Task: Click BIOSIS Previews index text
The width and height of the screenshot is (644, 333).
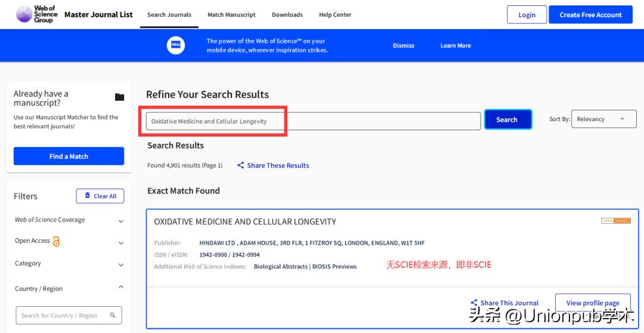Action: tap(335, 266)
